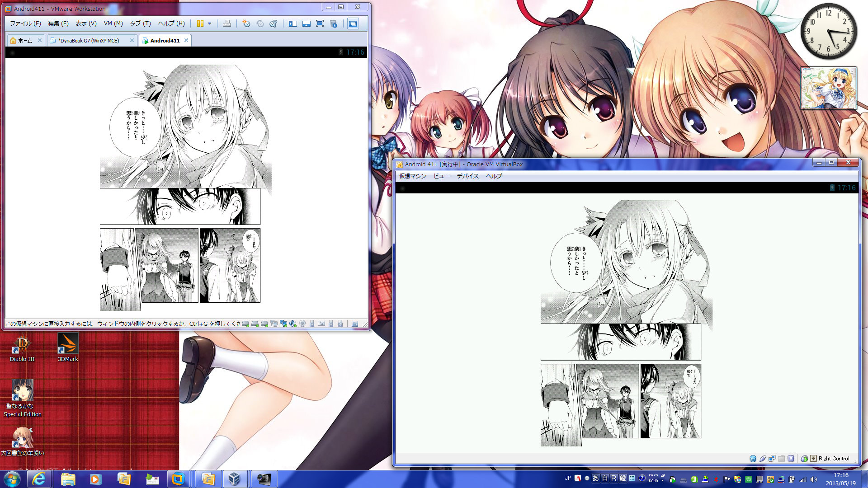The image size is (868, 488).
Task: Click the network adapter icon in VirtualBox status bar
Action: tap(772, 459)
